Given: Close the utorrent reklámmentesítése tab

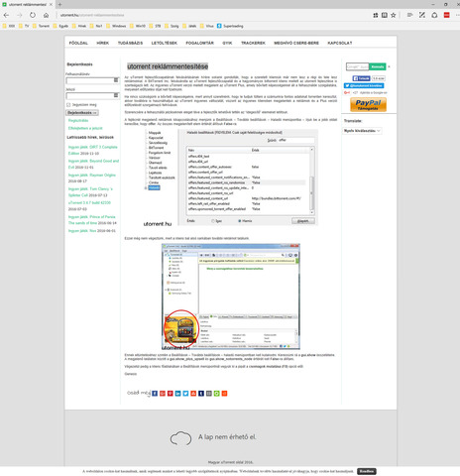Looking at the screenshot, I should pos(51,5).
